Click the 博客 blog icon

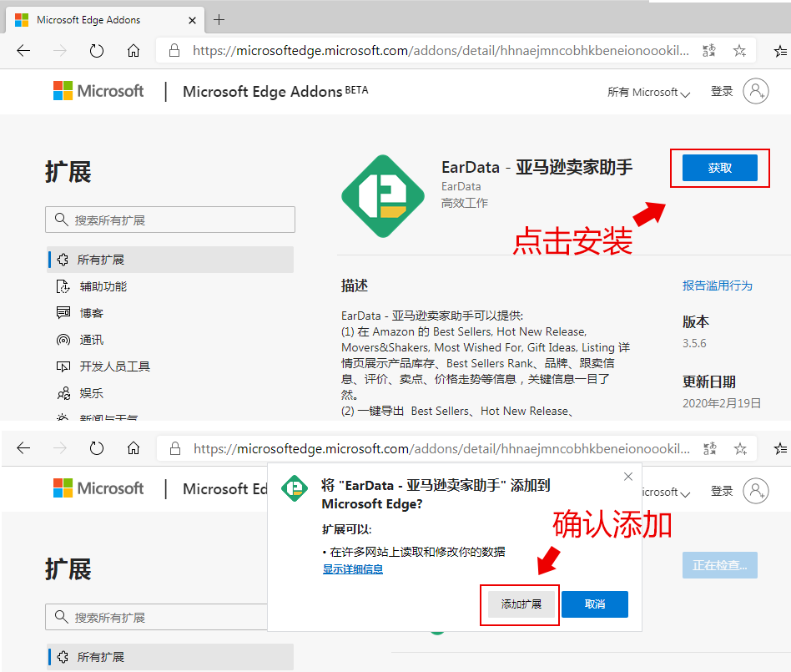coord(63,312)
